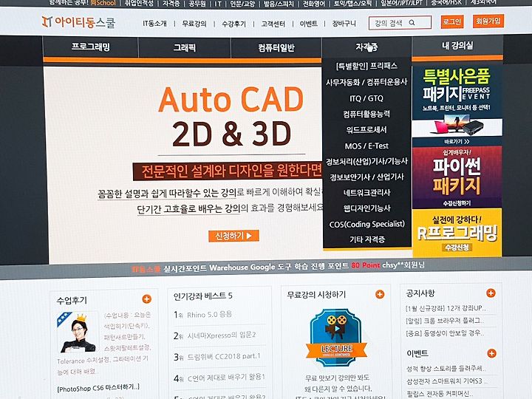Open event 성적 향상 스토리를 들려주세

point(446,369)
